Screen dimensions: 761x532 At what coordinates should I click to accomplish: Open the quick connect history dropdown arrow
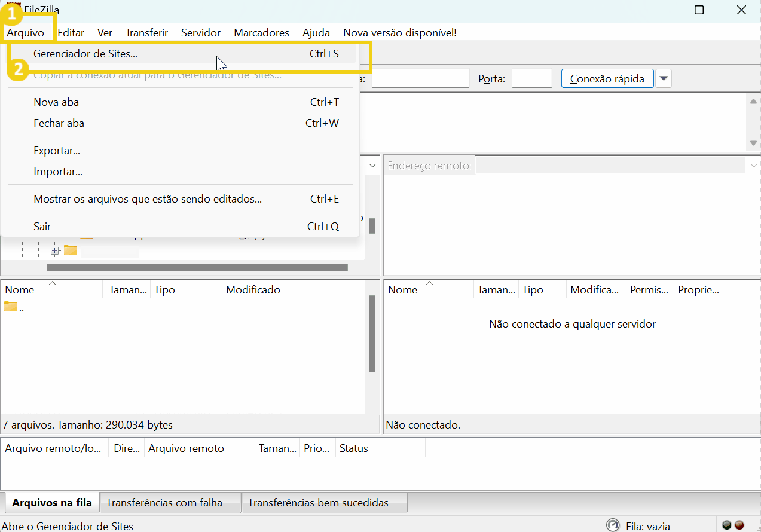click(x=664, y=79)
